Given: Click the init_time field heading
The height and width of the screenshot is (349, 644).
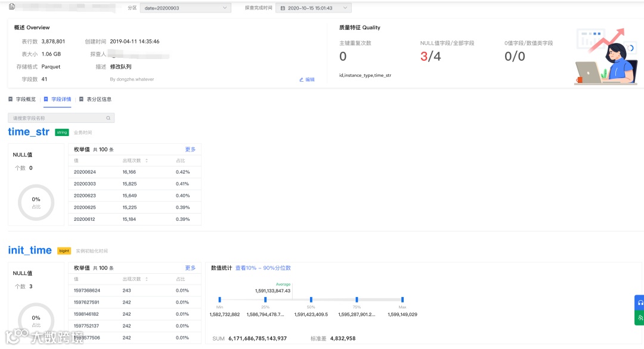Looking at the screenshot, I should 30,251.
